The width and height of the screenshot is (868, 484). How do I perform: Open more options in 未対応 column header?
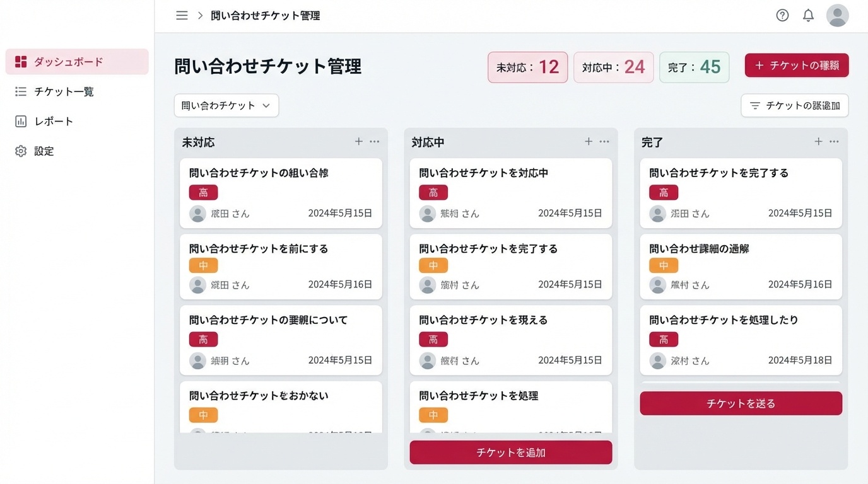(375, 142)
